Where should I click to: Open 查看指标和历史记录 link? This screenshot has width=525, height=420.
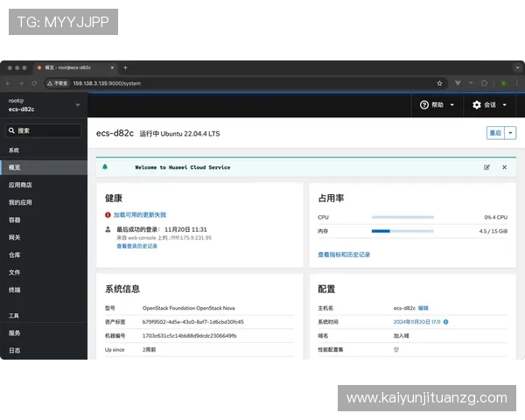344,255
